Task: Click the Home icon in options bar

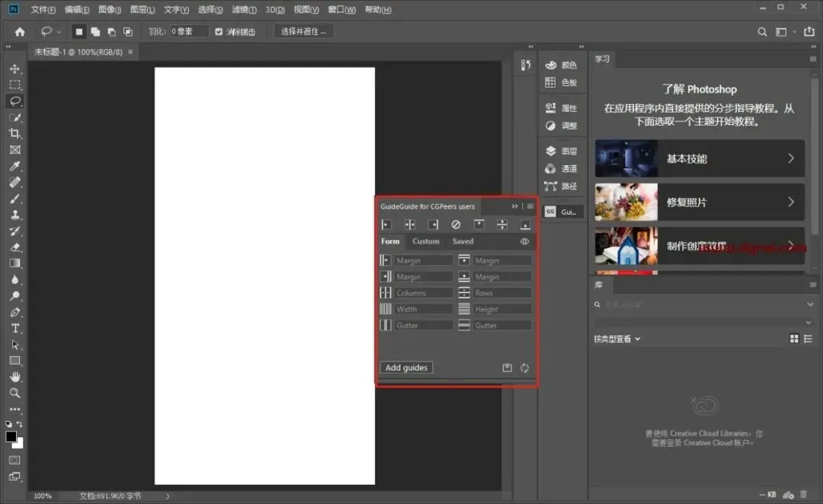Action: 20,32
